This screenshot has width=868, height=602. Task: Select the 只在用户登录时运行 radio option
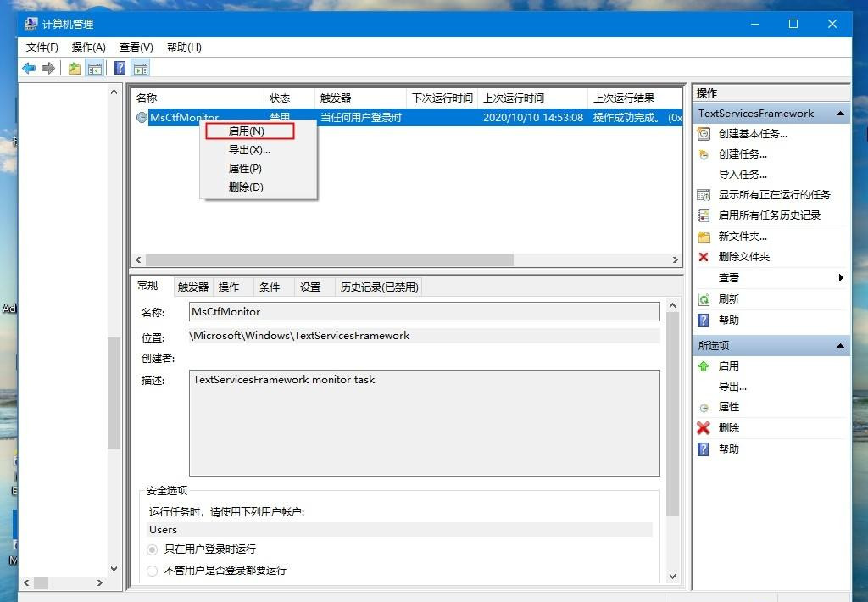click(153, 549)
